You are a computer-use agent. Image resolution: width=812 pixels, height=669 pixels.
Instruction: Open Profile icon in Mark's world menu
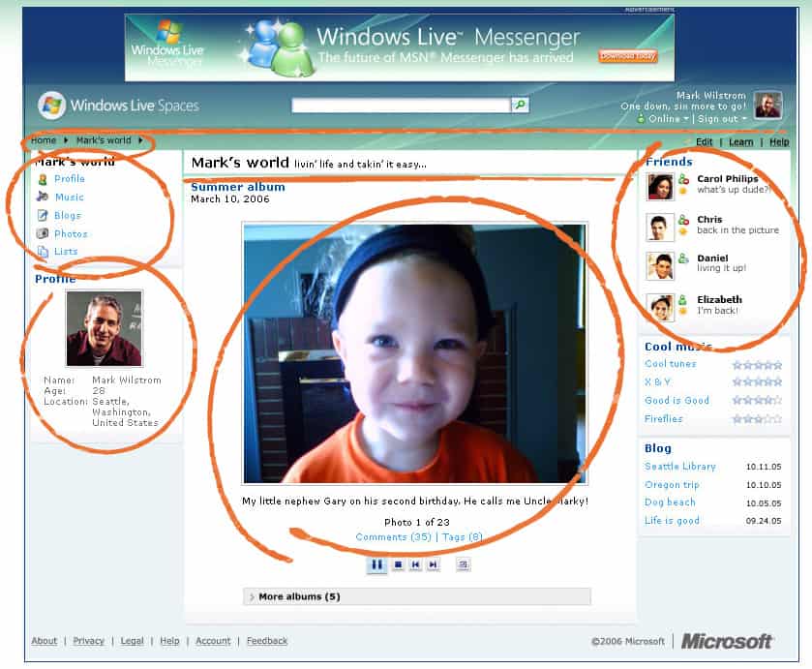pos(43,179)
